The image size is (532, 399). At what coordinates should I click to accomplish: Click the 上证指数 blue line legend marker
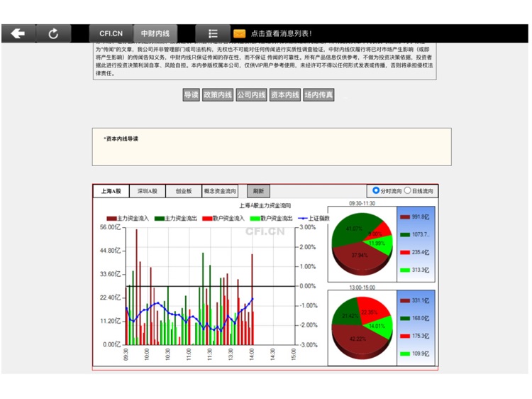(x=303, y=219)
